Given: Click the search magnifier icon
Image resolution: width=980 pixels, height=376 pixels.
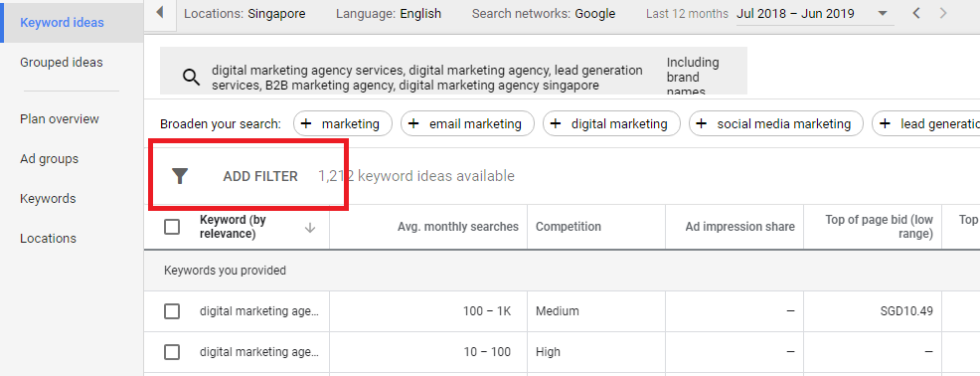Looking at the screenshot, I should 191,78.
